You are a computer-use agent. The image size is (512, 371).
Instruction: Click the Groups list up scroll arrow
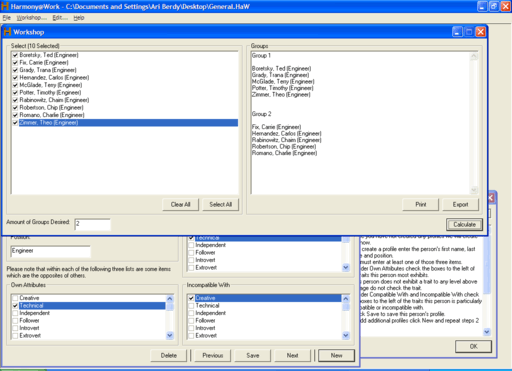pyautogui.click(x=474, y=56)
